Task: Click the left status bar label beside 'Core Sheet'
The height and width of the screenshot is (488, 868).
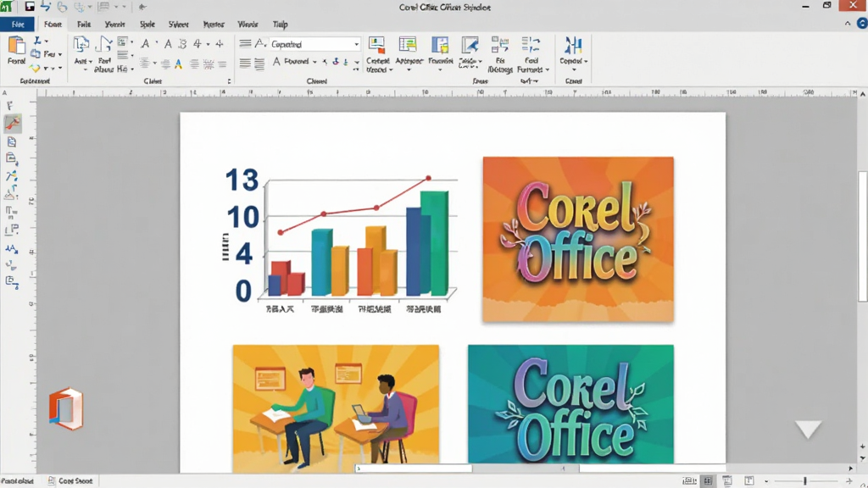Action: (17, 481)
